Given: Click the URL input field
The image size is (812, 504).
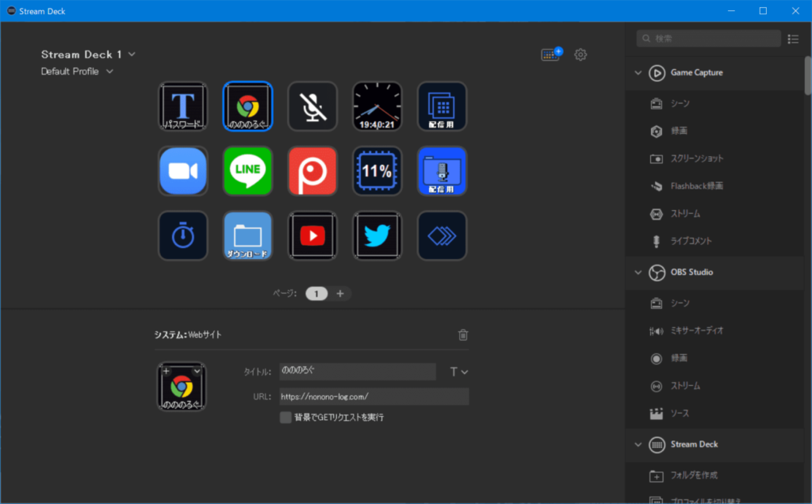Looking at the screenshot, I should click(x=374, y=396).
